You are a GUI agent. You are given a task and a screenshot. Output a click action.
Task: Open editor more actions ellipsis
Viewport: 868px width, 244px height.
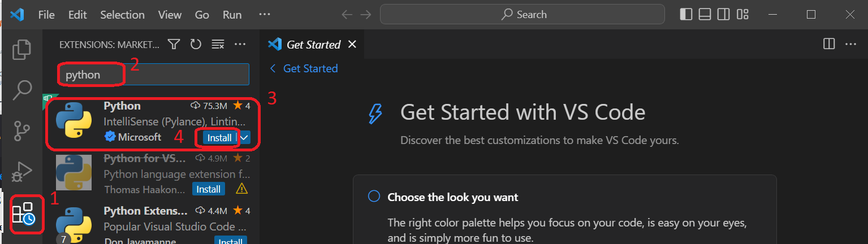coord(850,44)
